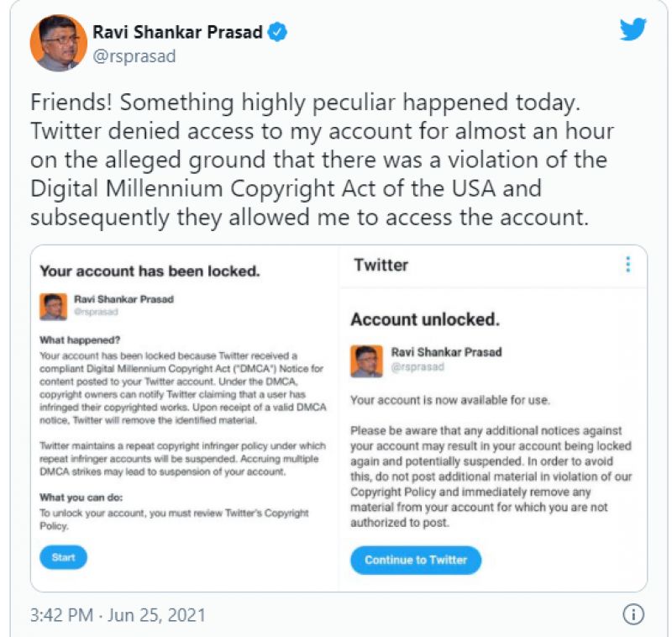Click the Twitter bird logo

pos(633,29)
